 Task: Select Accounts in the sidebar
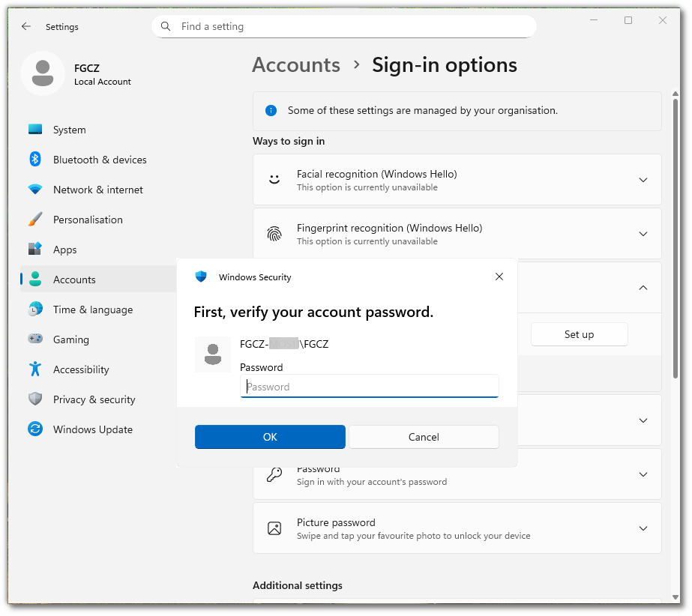click(x=98, y=280)
